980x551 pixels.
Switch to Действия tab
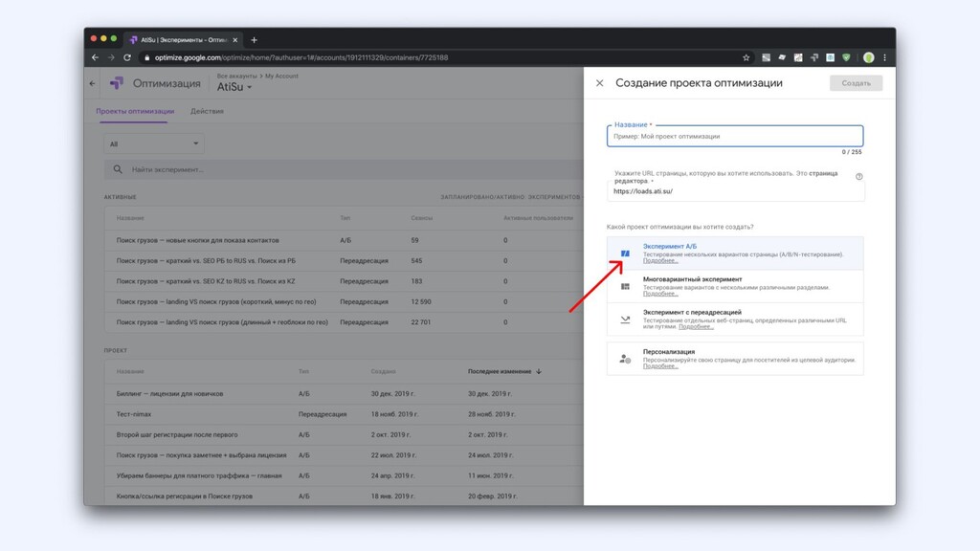pyautogui.click(x=207, y=111)
